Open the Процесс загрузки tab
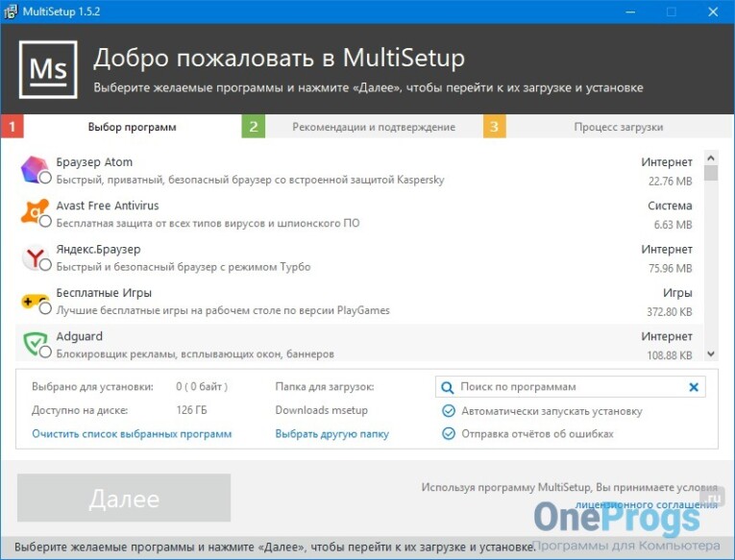The image size is (735, 560). click(x=619, y=127)
